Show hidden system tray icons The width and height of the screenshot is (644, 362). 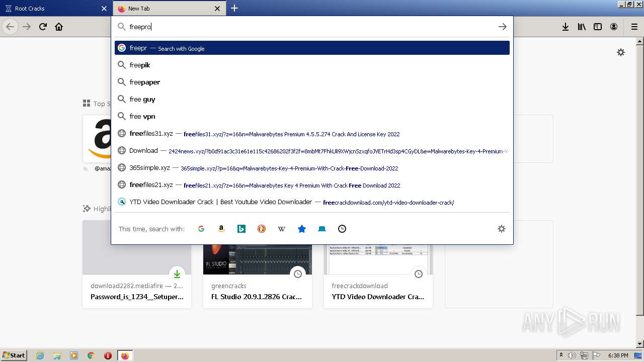coord(561,355)
